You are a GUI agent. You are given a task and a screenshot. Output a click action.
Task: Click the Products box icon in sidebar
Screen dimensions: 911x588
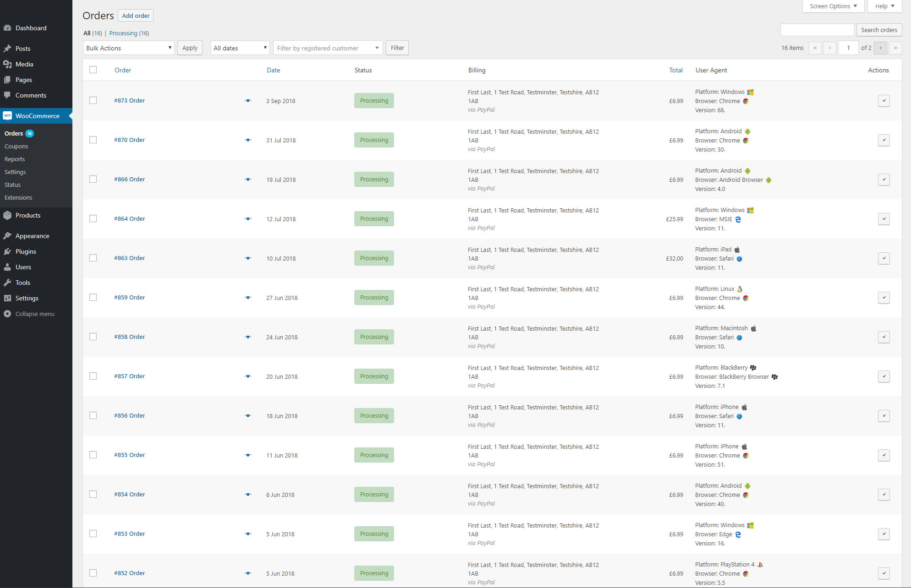point(7,215)
